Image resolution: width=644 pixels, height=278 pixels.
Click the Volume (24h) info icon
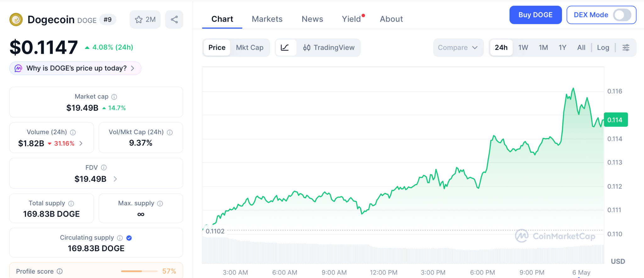73,132
